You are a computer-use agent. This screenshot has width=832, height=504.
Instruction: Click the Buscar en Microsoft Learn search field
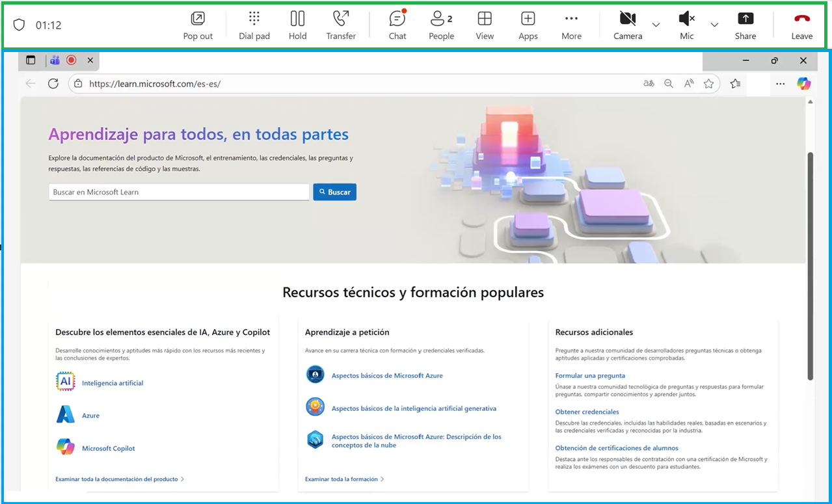[178, 191]
